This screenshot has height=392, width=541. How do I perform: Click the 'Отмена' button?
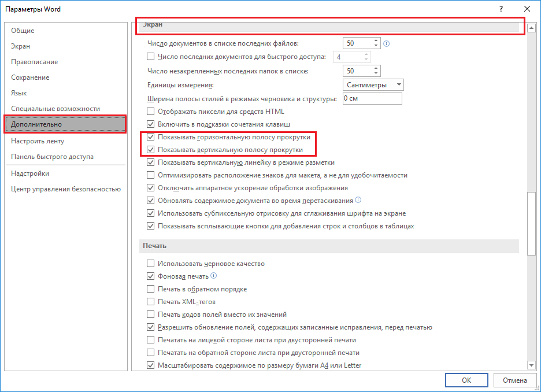pyautogui.click(x=515, y=380)
